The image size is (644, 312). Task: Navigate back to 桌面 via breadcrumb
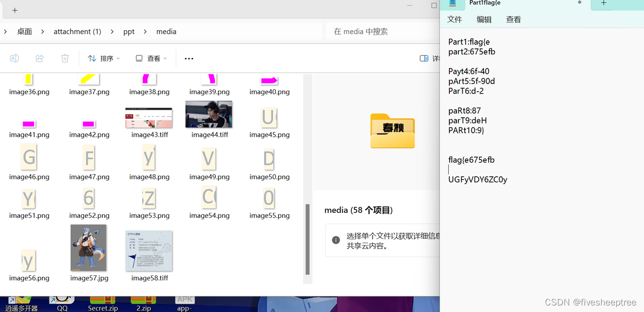[x=24, y=31]
